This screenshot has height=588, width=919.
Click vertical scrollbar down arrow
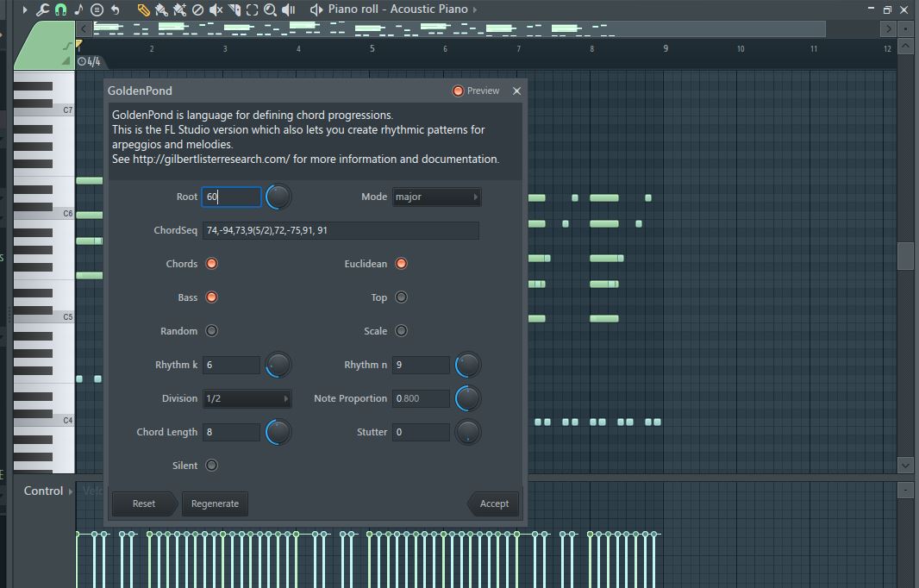point(905,466)
